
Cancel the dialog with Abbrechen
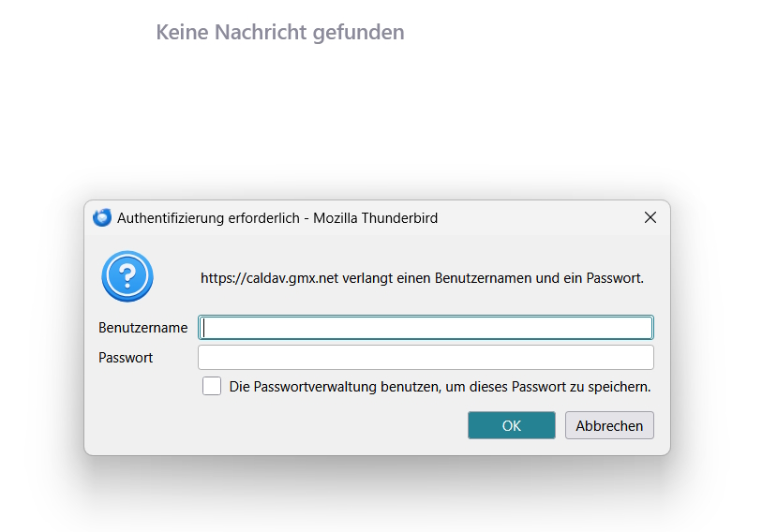pyautogui.click(x=609, y=425)
